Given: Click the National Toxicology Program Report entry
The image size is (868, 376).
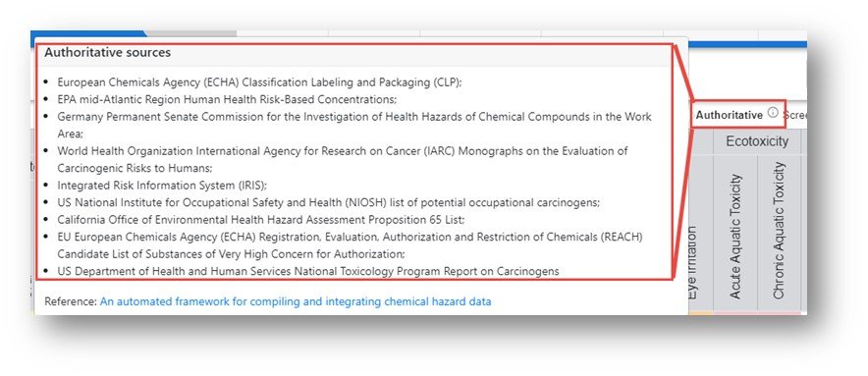Looking at the screenshot, I should coord(308,271).
